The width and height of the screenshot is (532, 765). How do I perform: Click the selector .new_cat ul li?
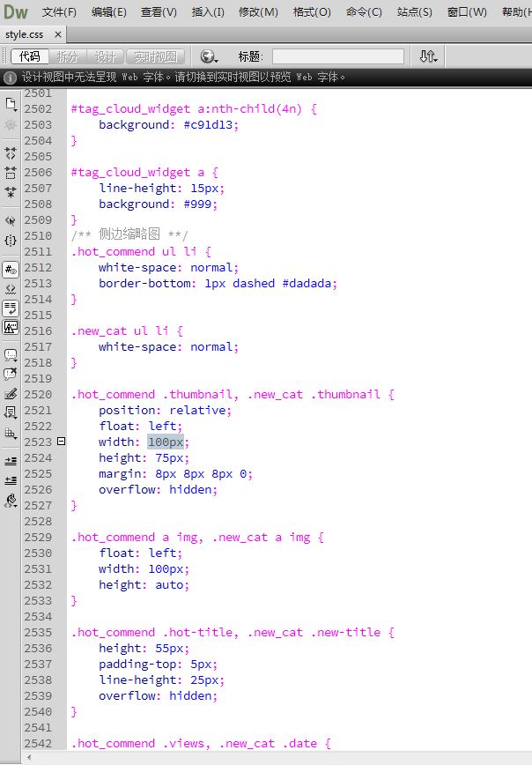click(x=120, y=331)
